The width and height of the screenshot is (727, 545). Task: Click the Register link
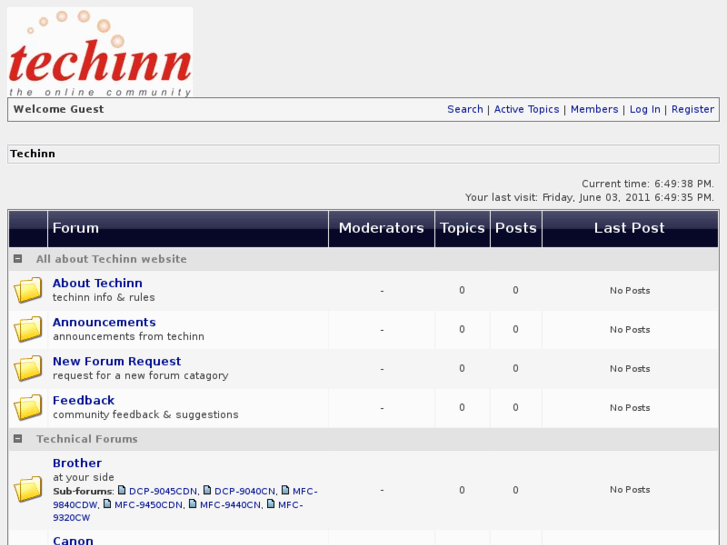click(x=692, y=109)
